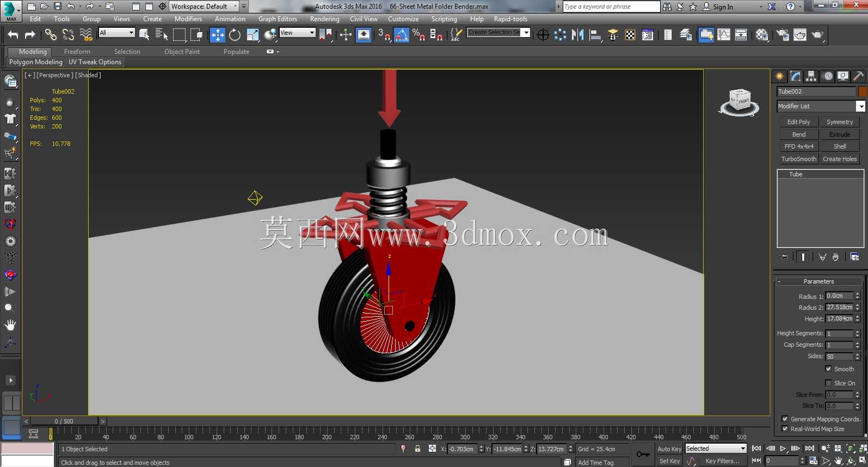Viewport: 868px width, 467px height.
Task: Click the ViewCube in the viewport
Action: [x=740, y=102]
